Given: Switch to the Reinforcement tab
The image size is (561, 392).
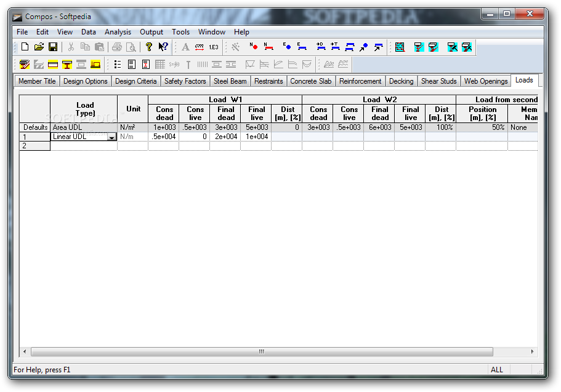Looking at the screenshot, I should click(x=360, y=81).
